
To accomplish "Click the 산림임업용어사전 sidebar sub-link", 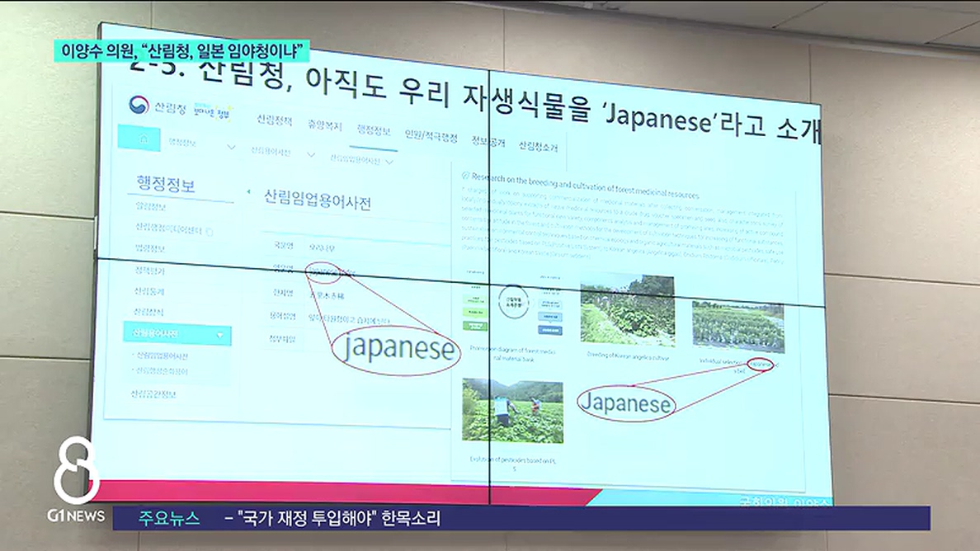I will pyautogui.click(x=161, y=356).
